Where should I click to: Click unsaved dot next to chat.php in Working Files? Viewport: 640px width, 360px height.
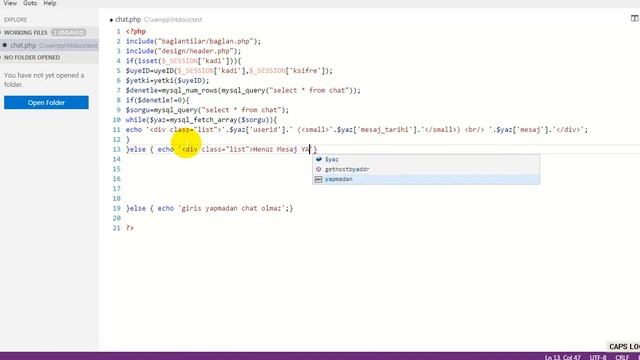[x=5, y=45]
